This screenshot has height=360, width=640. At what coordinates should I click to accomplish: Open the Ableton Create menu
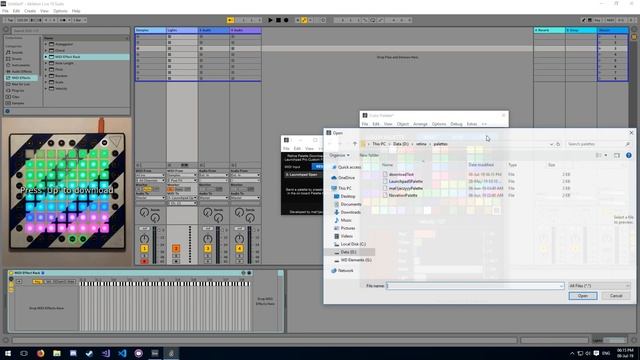point(30,11)
